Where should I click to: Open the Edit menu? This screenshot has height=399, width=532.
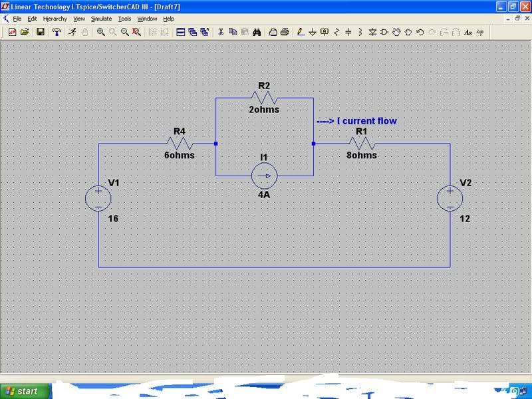point(32,19)
